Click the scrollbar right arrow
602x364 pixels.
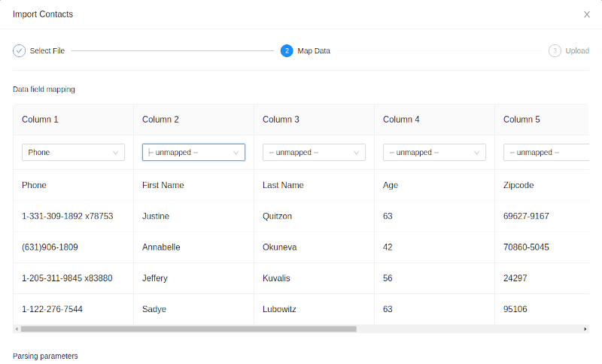coord(585,329)
